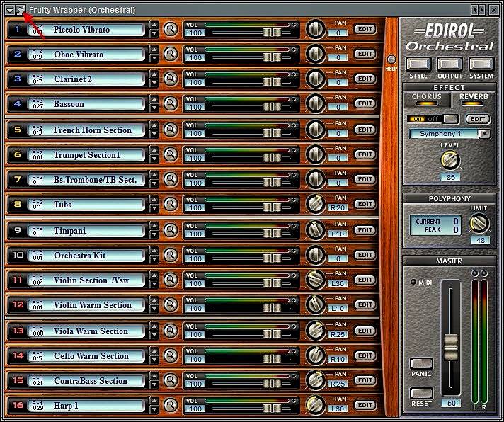504x422 pixels.
Task: Click the reverb LEVEL knob
Action: coord(450,160)
